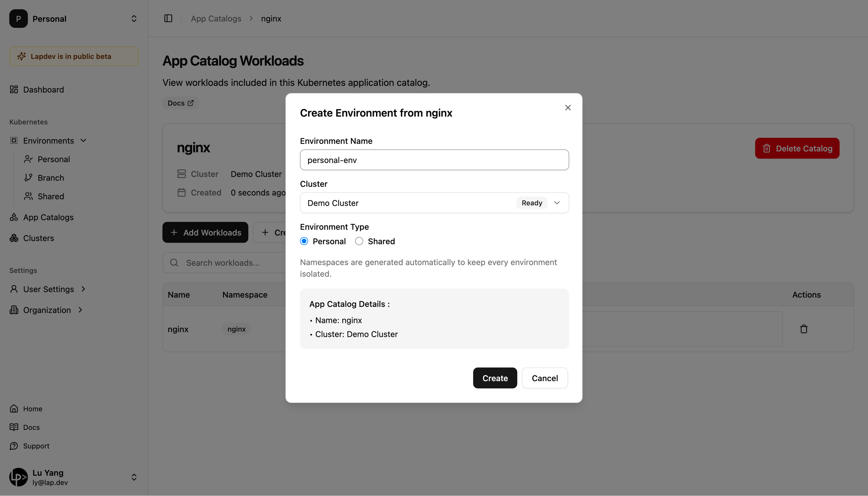The width and height of the screenshot is (868, 496).
Task: Click the Environment Name input field
Action: [x=434, y=160]
